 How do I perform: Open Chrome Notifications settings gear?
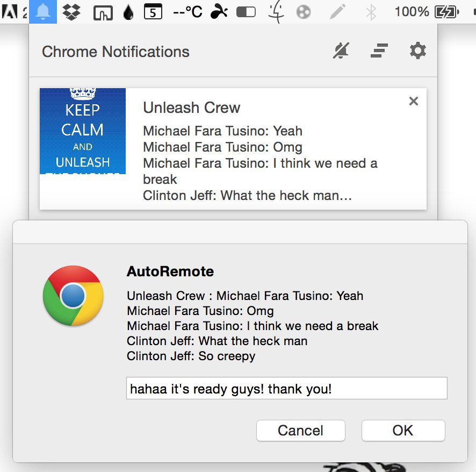coord(418,51)
